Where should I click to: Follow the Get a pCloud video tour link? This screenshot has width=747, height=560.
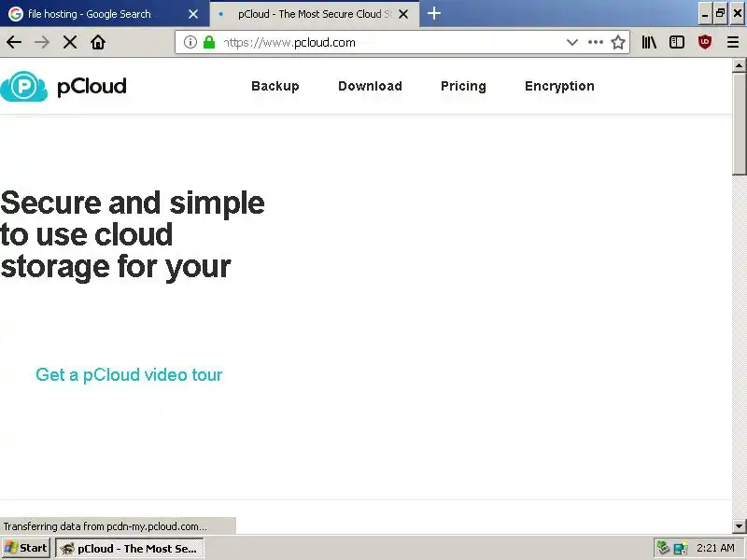(x=129, y=375)
